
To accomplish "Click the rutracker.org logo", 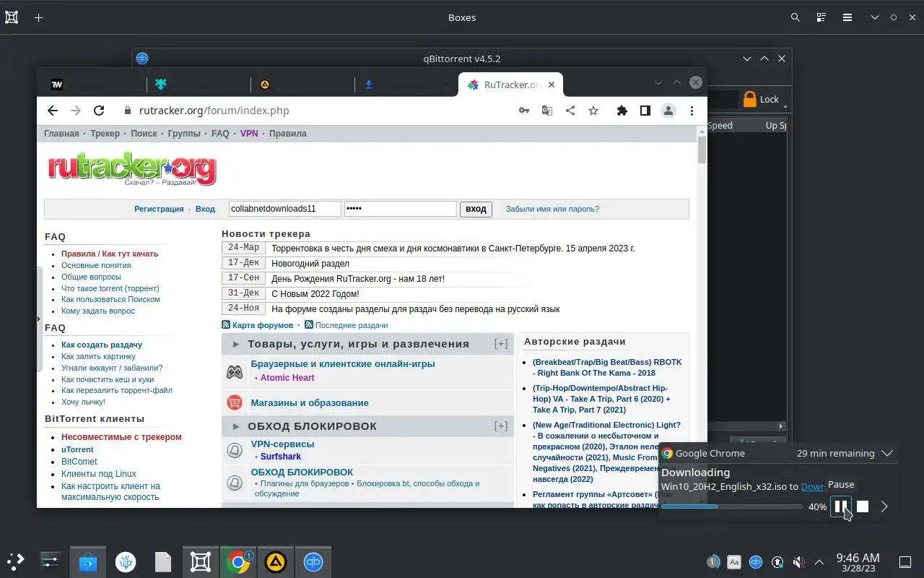I will point(132,170).
